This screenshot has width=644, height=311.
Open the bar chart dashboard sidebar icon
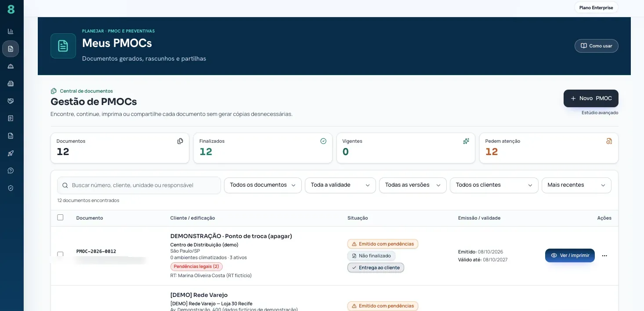pos(11,32)
